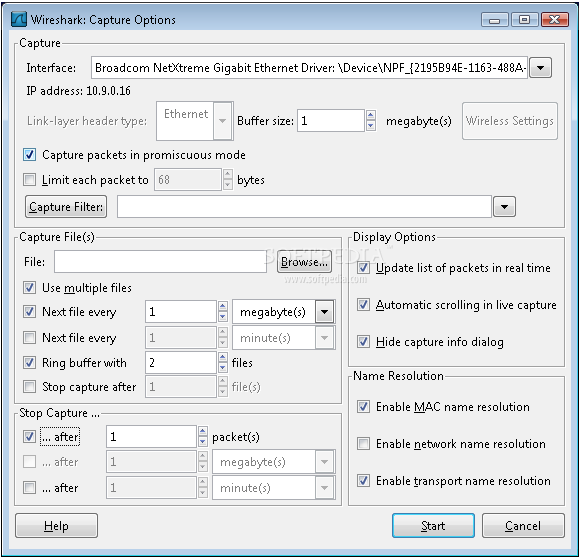Browse for a capture file
Screen dimensions: 579x557
[x=304, y=262]
